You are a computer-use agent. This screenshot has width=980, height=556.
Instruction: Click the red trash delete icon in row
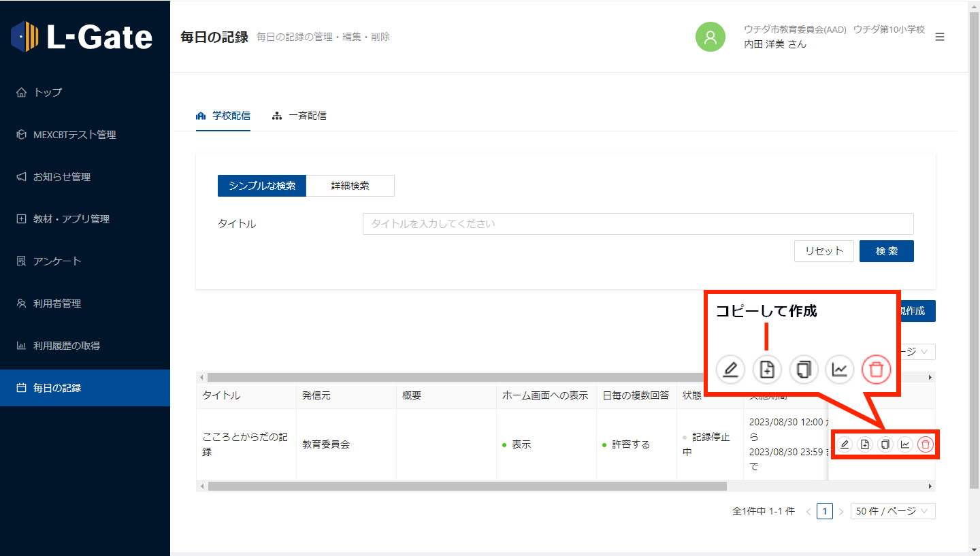tap(925, 445)
